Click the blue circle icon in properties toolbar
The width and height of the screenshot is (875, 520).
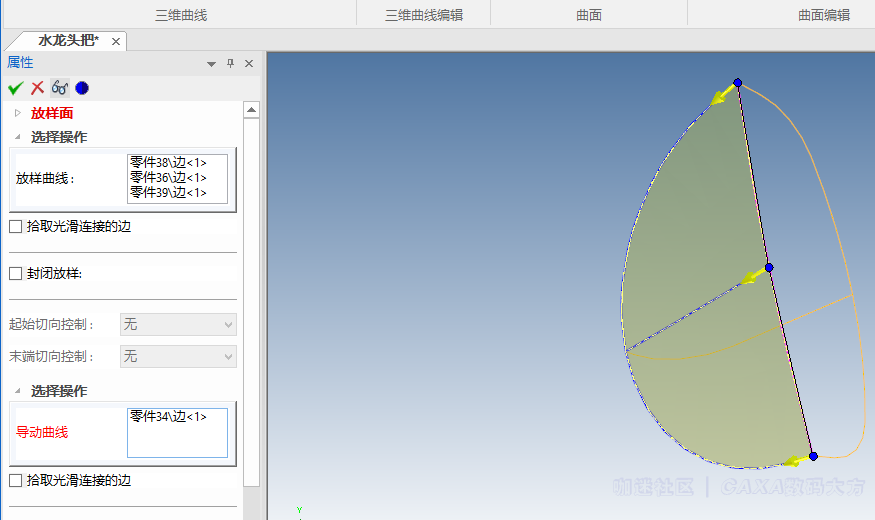(82, 88)
